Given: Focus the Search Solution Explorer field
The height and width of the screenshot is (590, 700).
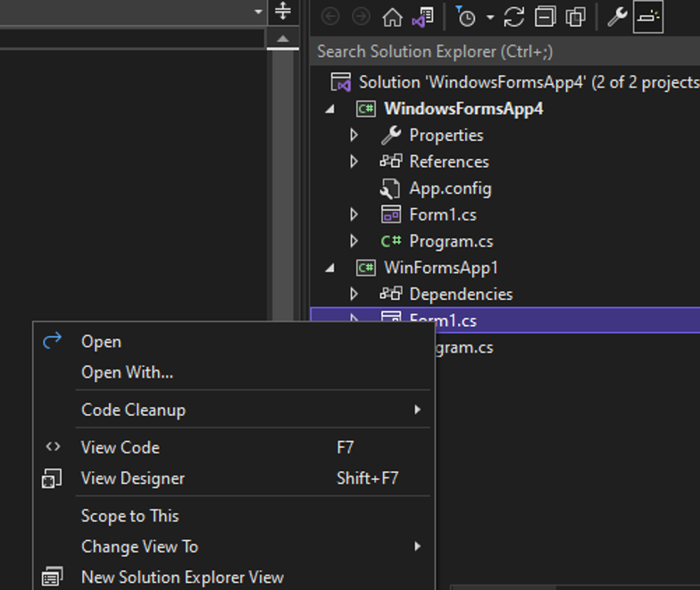Looking at the screenshot, I should tap(505, 52).
